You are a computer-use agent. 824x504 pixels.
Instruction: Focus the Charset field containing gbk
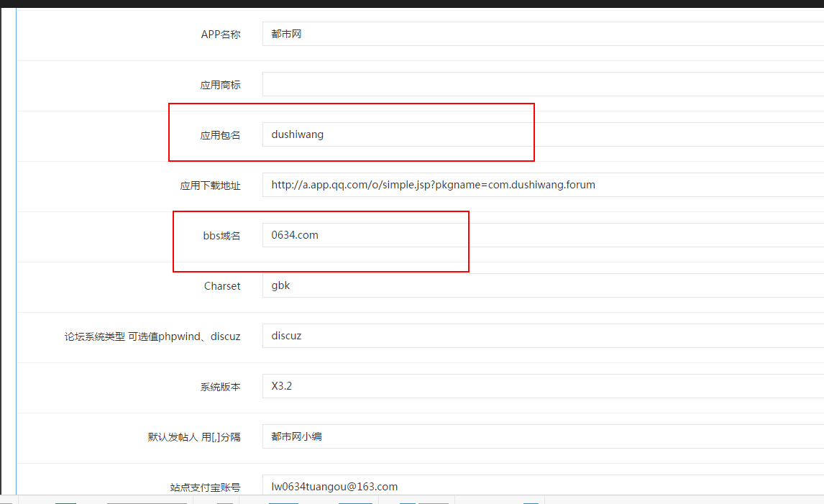[543, 285]
